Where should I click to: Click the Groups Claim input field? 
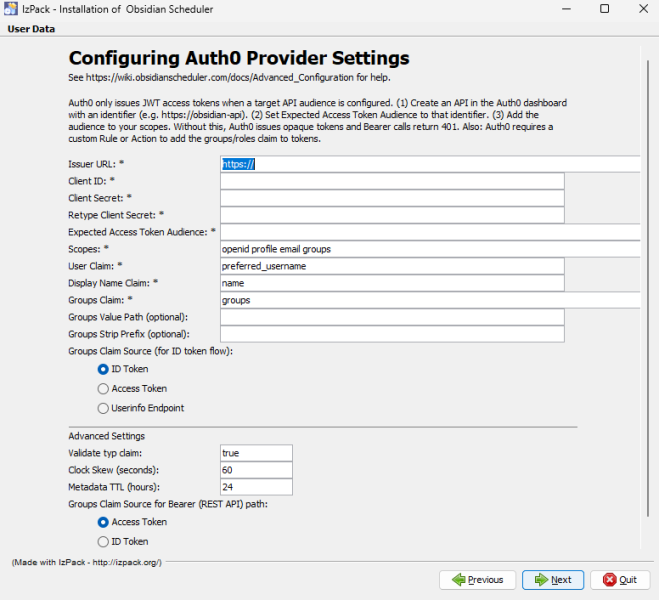coord(430,300)
